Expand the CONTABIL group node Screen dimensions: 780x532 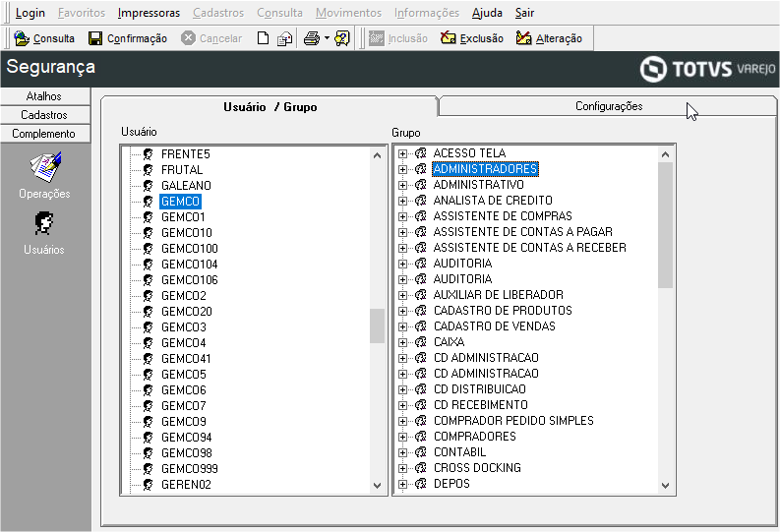[x=402, y=452]
